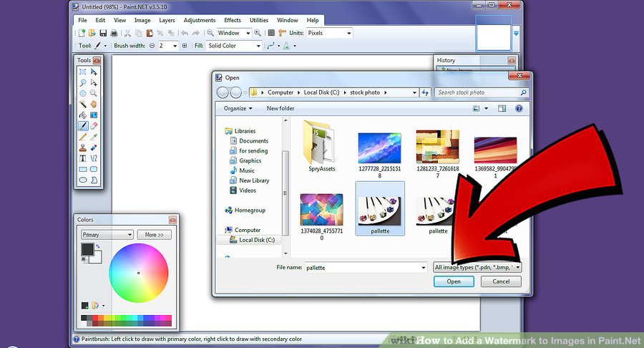
Task: Select the Paint Bucket tool
Action: click(83, 115)
